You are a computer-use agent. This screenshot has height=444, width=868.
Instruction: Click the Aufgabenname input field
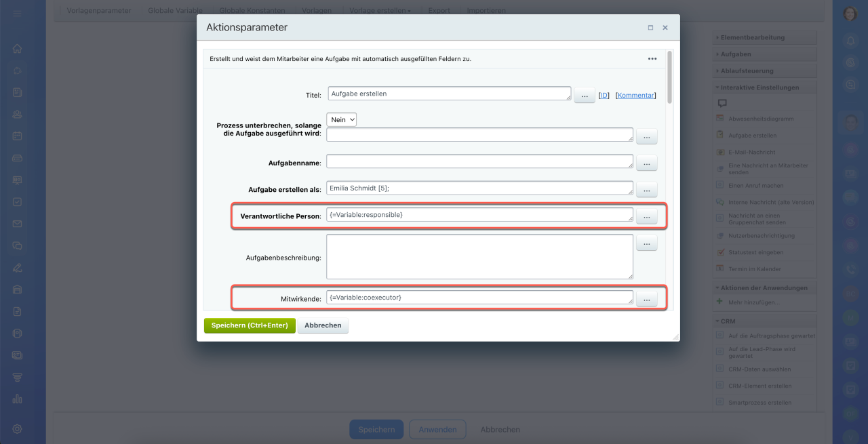click(479, 161)
